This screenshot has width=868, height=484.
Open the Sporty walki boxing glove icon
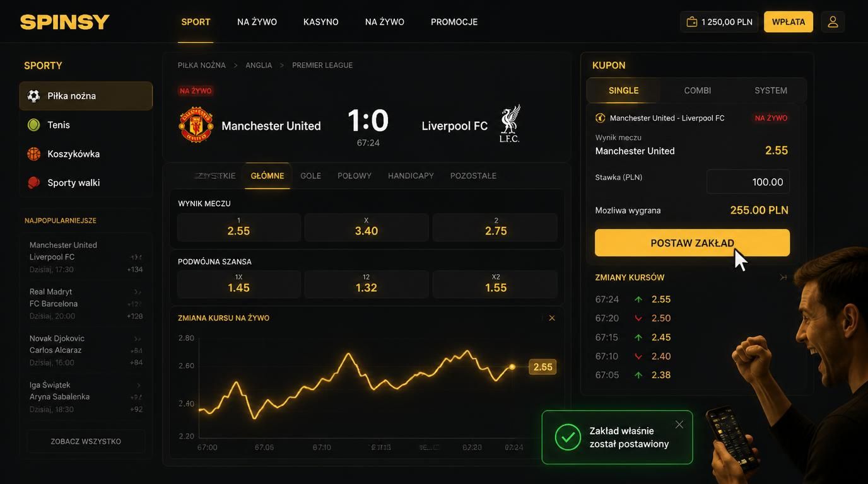tap(33, 183)
